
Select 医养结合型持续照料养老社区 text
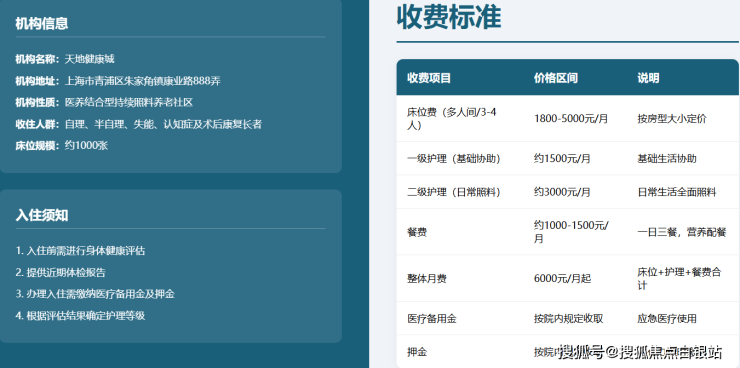[128, 102]
